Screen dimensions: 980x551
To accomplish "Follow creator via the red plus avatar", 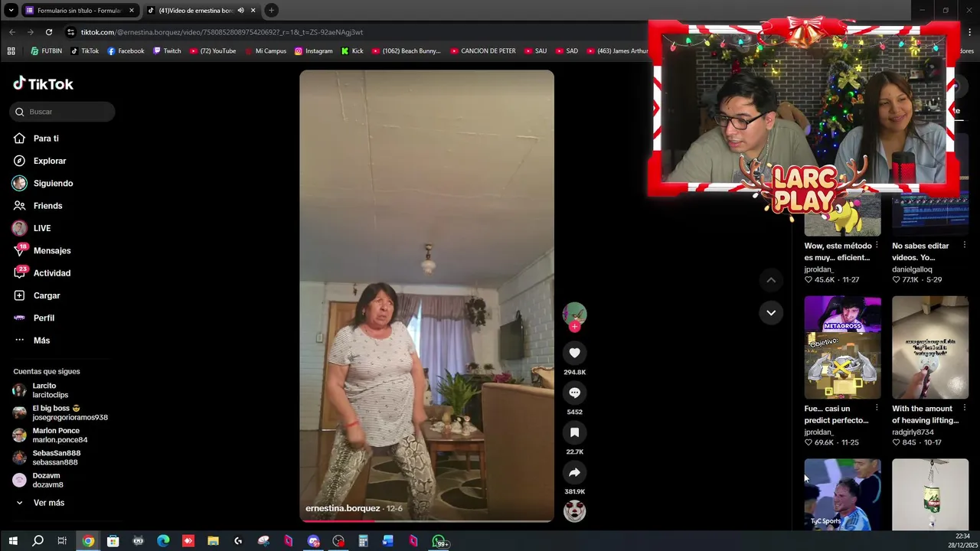I will click(x=574, y=327).
